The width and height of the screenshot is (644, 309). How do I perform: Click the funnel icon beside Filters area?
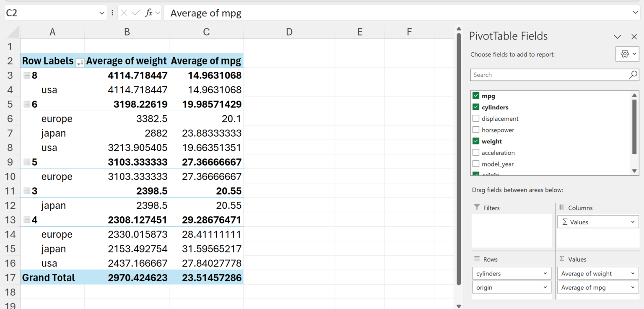478,208
